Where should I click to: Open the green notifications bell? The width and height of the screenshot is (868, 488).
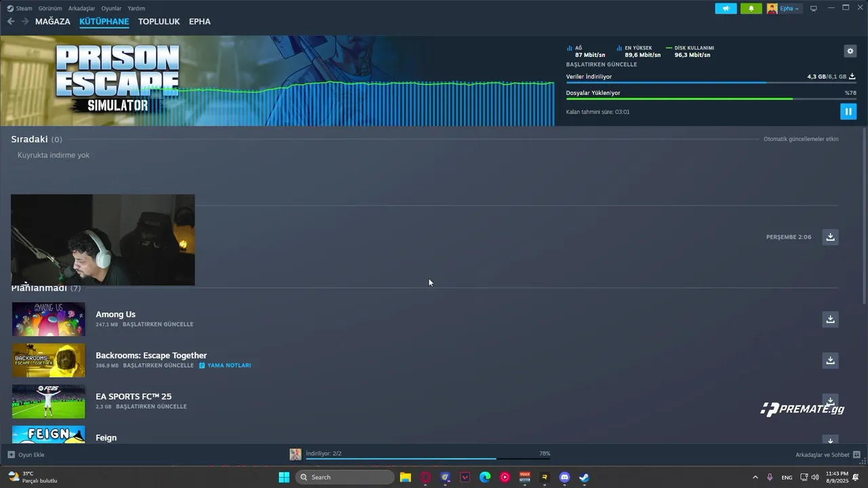[x=751, y=9]
